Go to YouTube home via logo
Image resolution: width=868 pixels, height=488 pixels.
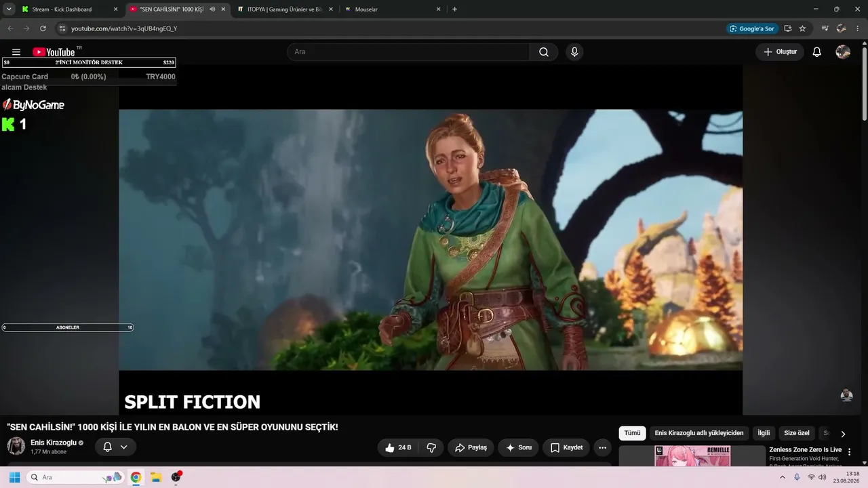pos(54,52)
